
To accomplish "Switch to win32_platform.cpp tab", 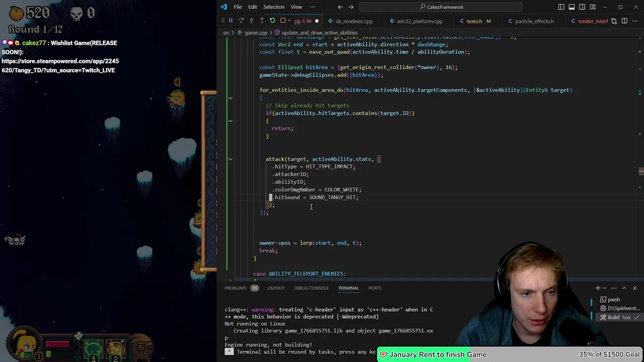I will (x=420, y=21).
